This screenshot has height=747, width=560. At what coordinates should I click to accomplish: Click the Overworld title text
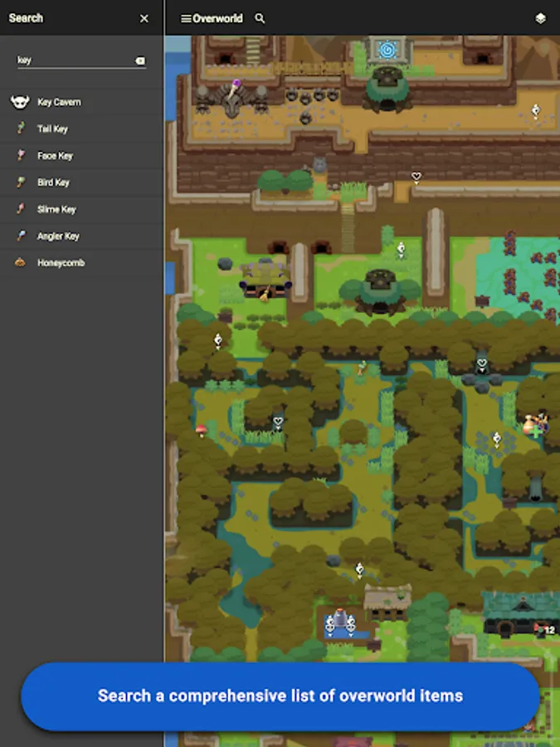[217, 18]
